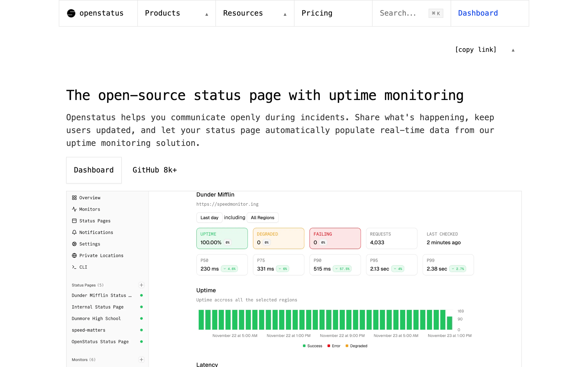Click the Overview grid icon in sidebar

point(74,197)
